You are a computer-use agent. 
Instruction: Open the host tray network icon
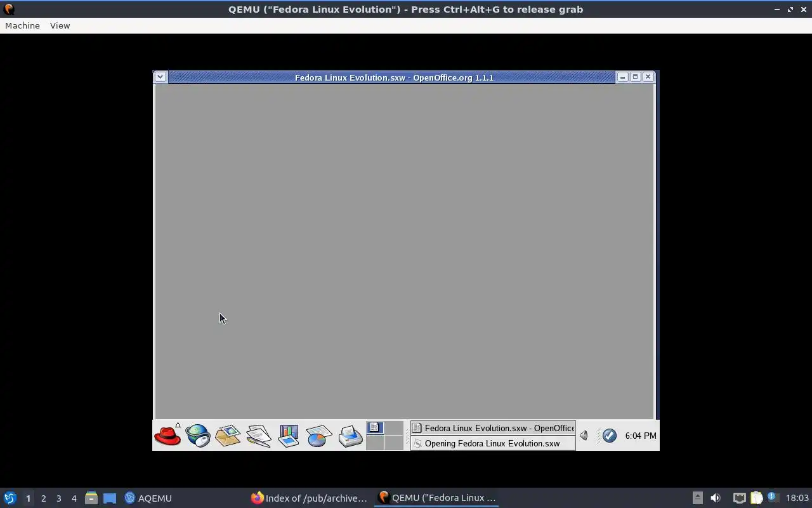tap(739, 498)
